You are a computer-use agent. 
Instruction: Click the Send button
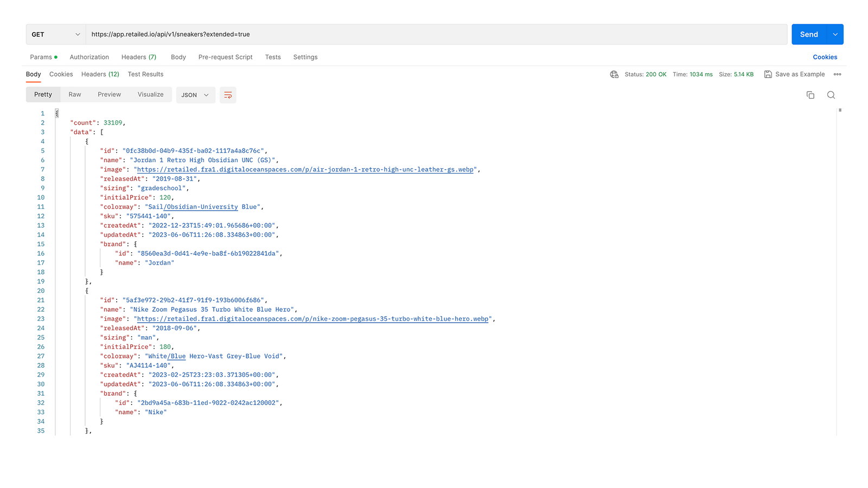point(808,34)
